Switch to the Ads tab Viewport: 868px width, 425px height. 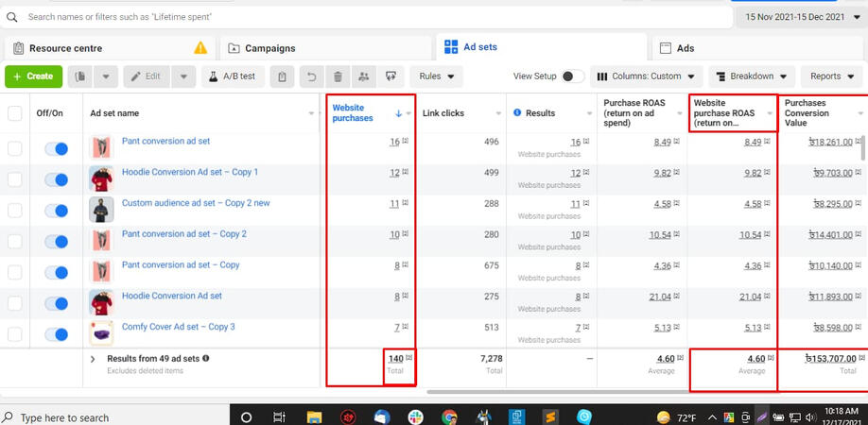coord(685,48)
